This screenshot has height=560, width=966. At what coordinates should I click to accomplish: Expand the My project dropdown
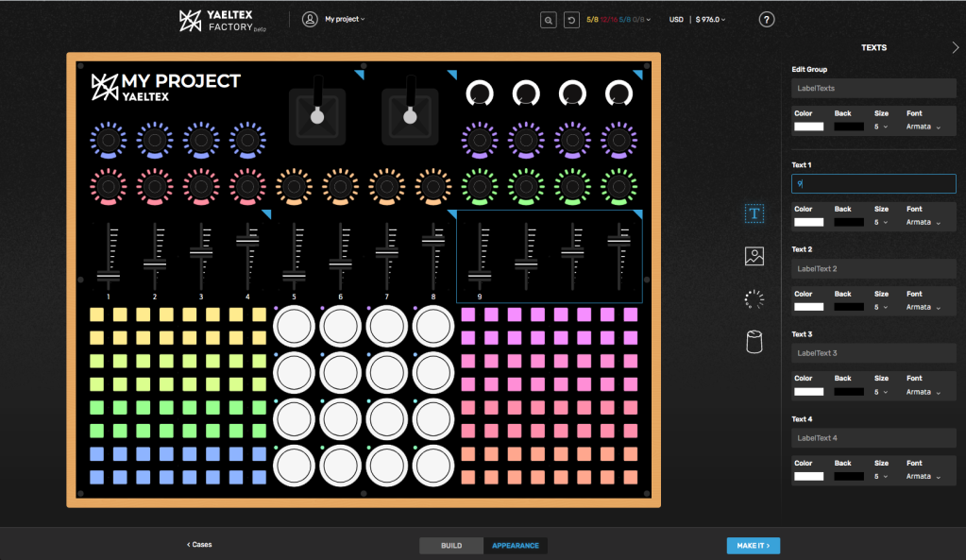pos(345,19)
